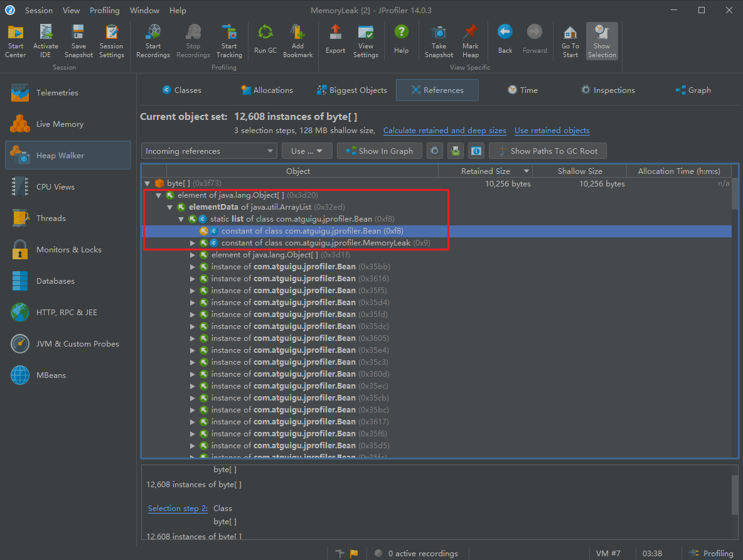Screen dimensions: 743x560
Task: Switch to the Graph tab
Action: tap(693, 90)
